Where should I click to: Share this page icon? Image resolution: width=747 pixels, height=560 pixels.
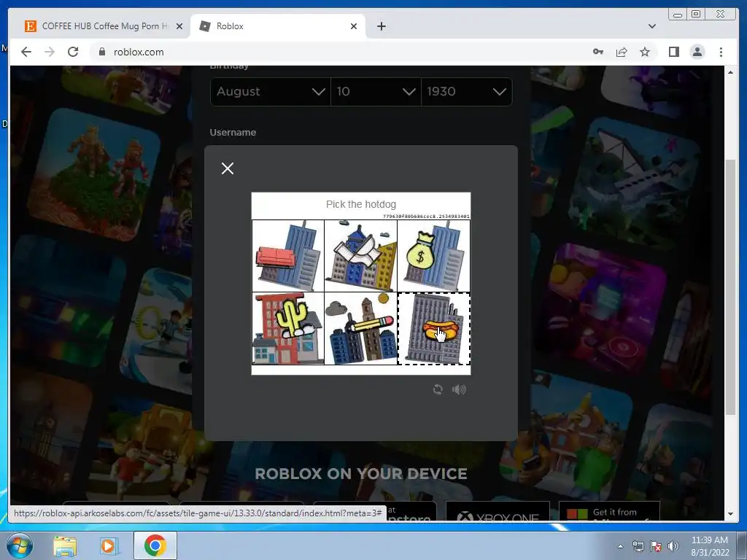[622, 52]
